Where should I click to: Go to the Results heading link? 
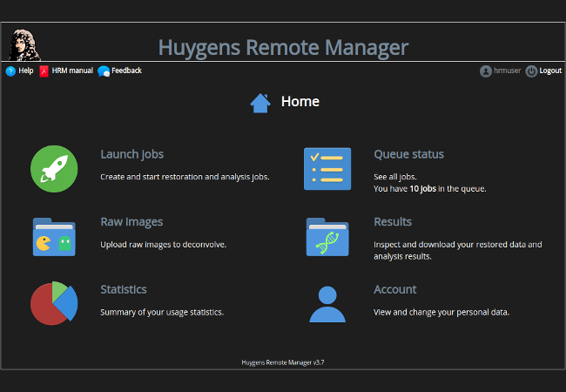[393, 221]
